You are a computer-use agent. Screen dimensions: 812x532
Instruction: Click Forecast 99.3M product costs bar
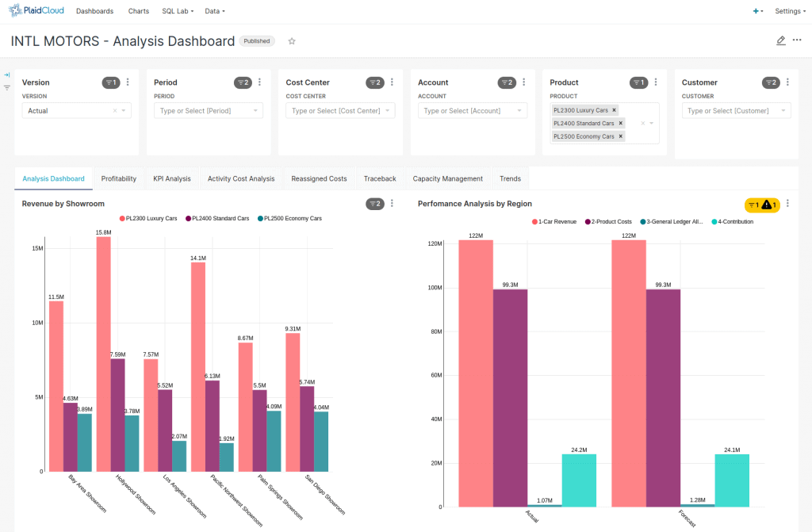664,398
